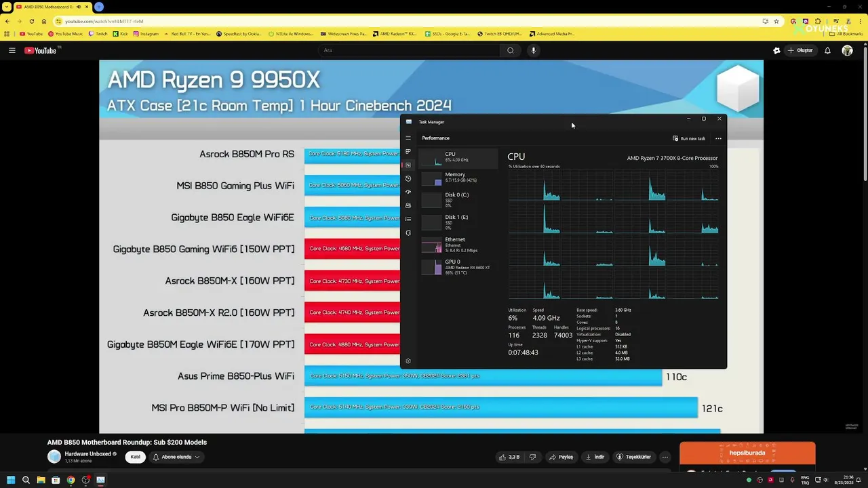Click the Paylaş share button
868x488 pixels.
pyautogui.click(x=561, y=457)
